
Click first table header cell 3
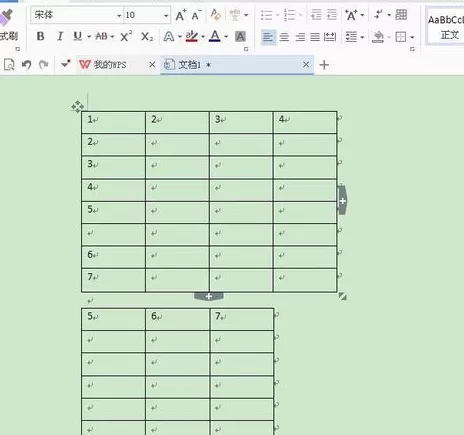241,122
